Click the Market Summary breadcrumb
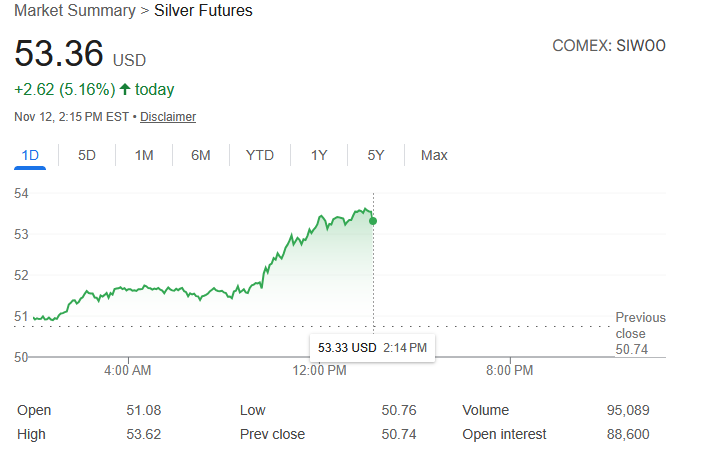 pos(75,11)
